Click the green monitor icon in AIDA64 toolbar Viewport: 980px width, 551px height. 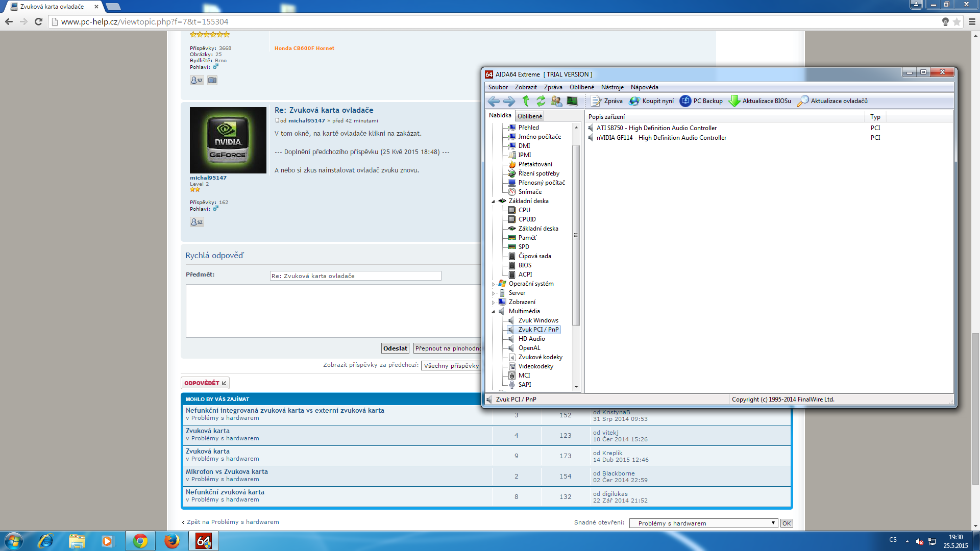point(572,101)
